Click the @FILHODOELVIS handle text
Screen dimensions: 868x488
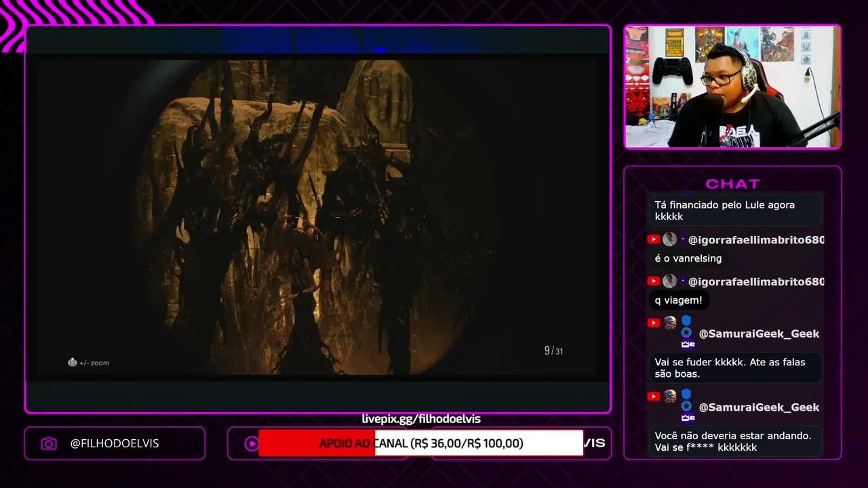115,443
